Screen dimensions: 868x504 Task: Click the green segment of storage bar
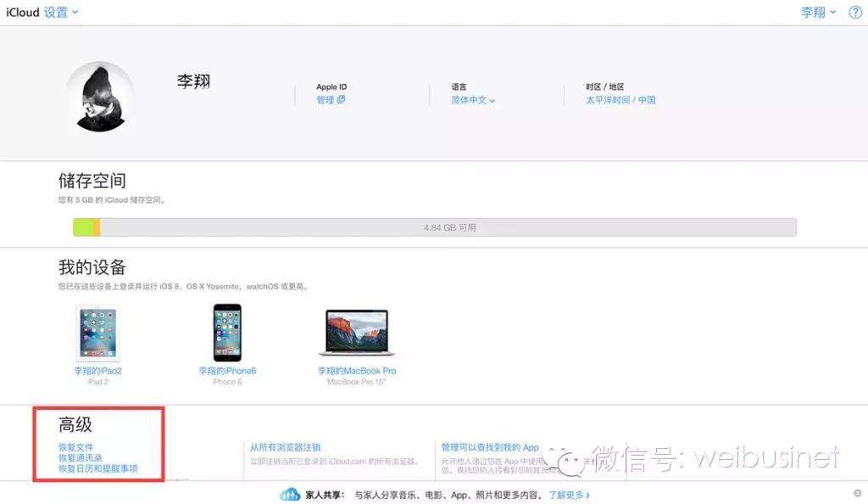click(83, 227)
